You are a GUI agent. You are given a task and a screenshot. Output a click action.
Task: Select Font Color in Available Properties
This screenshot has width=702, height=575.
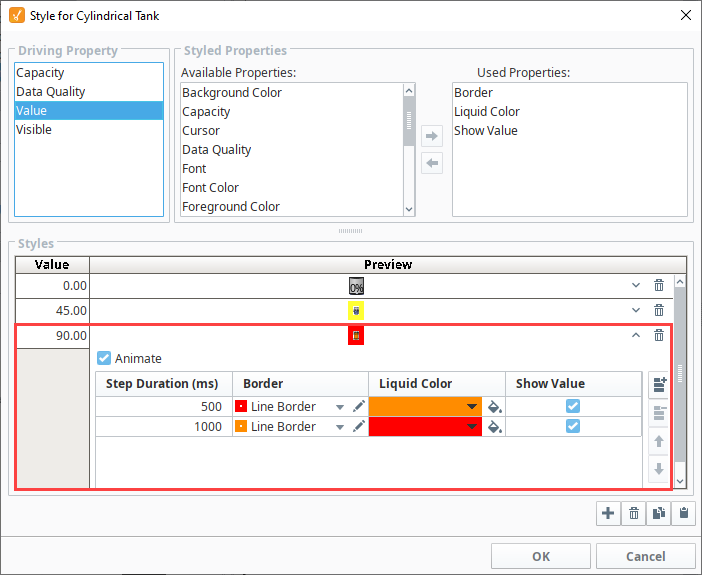coord(292,188)
